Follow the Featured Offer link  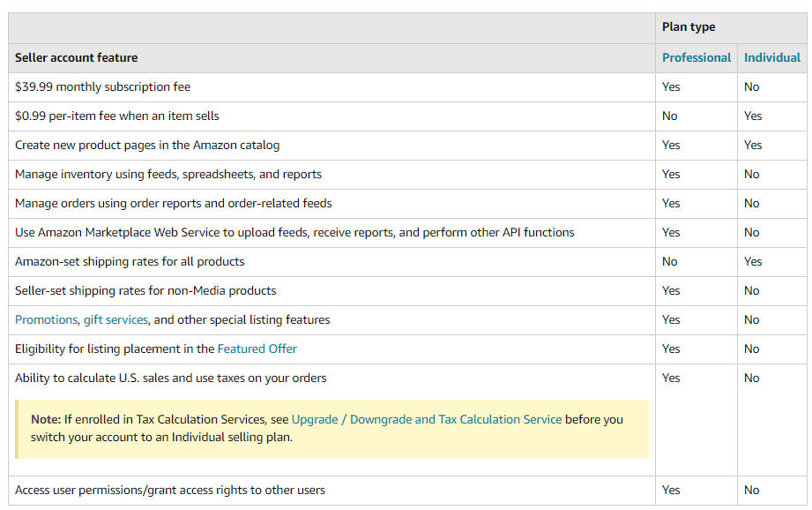[x=257, y=349]
